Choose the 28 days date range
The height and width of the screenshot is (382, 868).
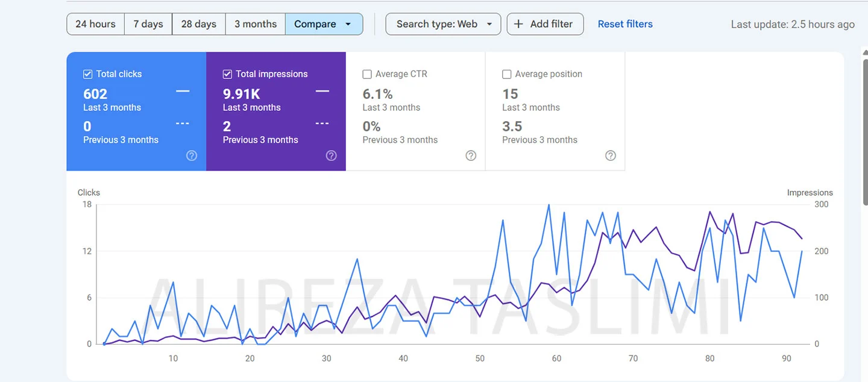[x=198, y=24]
